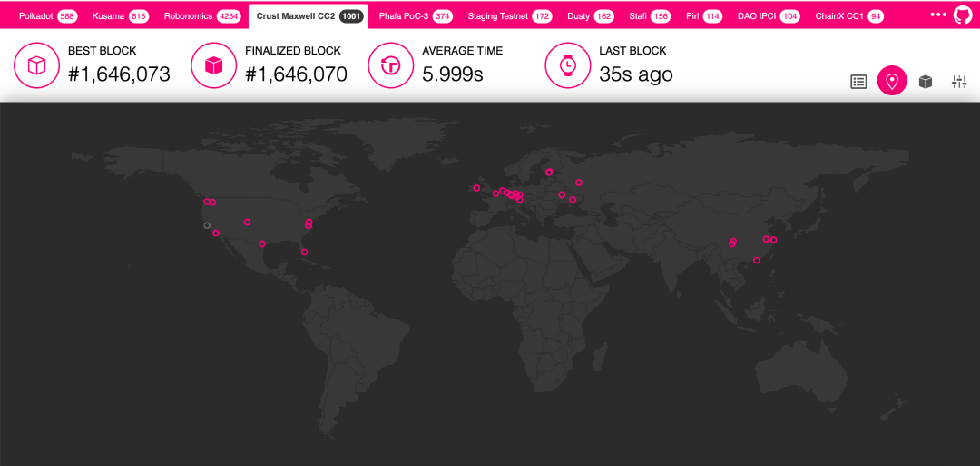This screenshot has height=466, width=980.
Task: Open the Robonomics chain tab
Action: (201, 16)
